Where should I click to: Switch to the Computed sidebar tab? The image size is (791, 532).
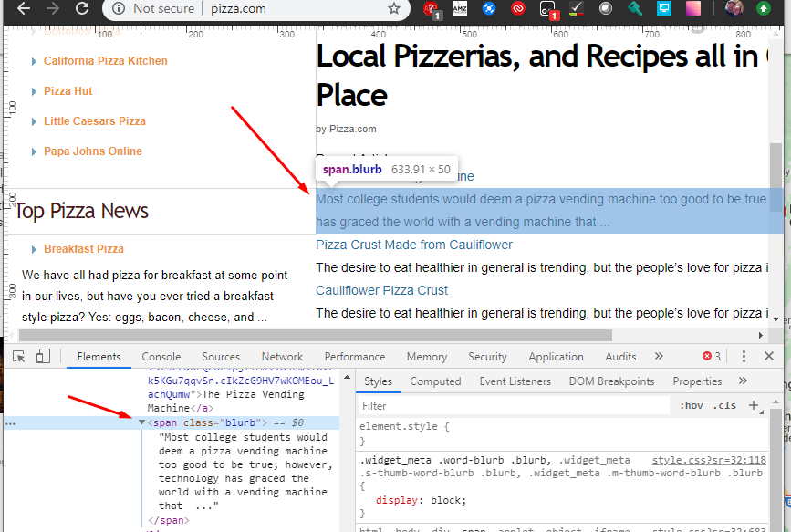click(x=435, y=381)
